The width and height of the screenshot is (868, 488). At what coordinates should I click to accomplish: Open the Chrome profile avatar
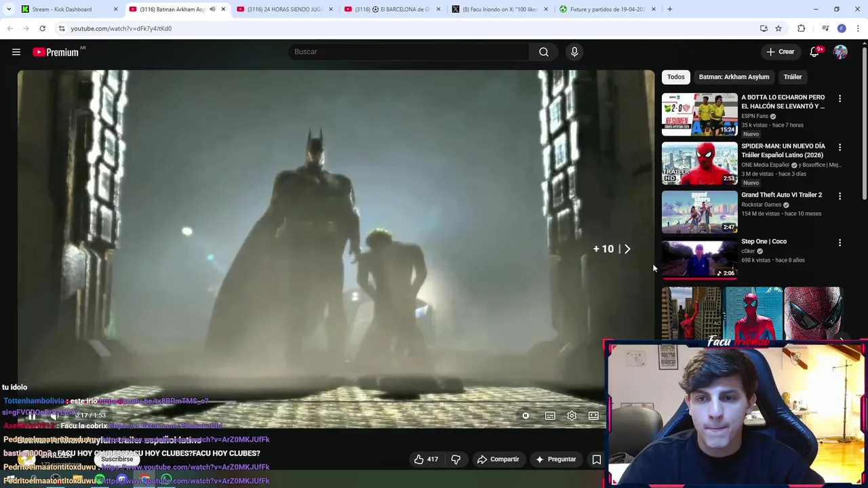pyautogui.click(x=842, y=28)
